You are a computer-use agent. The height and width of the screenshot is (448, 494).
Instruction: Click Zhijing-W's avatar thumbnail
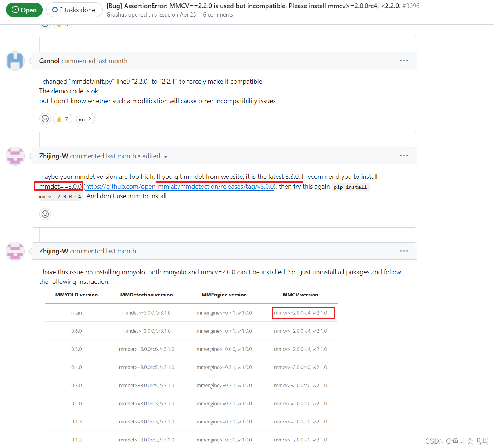(x=15, y=156)
